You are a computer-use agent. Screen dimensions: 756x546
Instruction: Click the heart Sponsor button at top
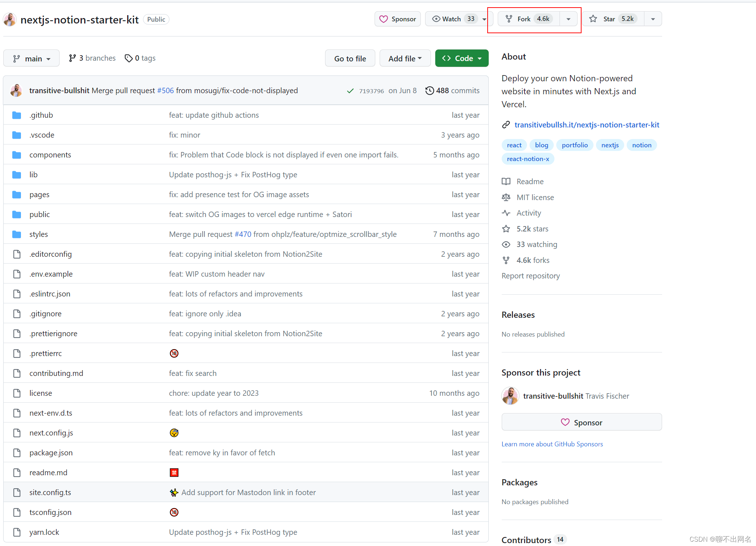point(398,19)
